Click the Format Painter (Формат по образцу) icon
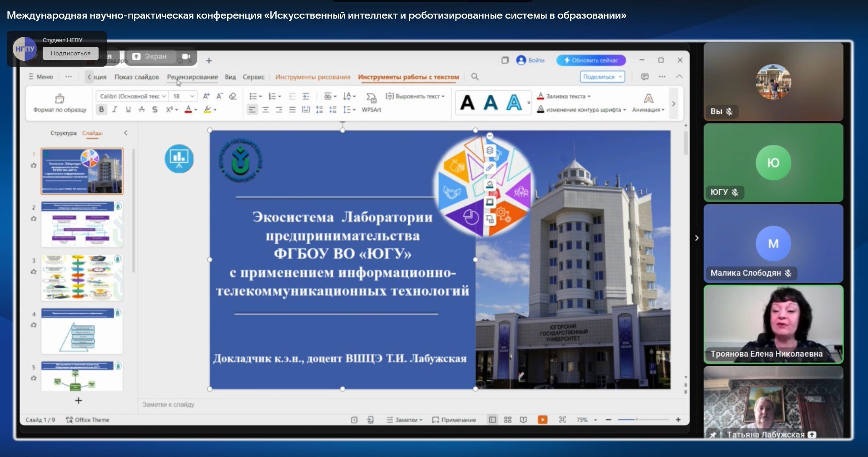This screenshot has width=868, height=457. [x=60, y=98]
